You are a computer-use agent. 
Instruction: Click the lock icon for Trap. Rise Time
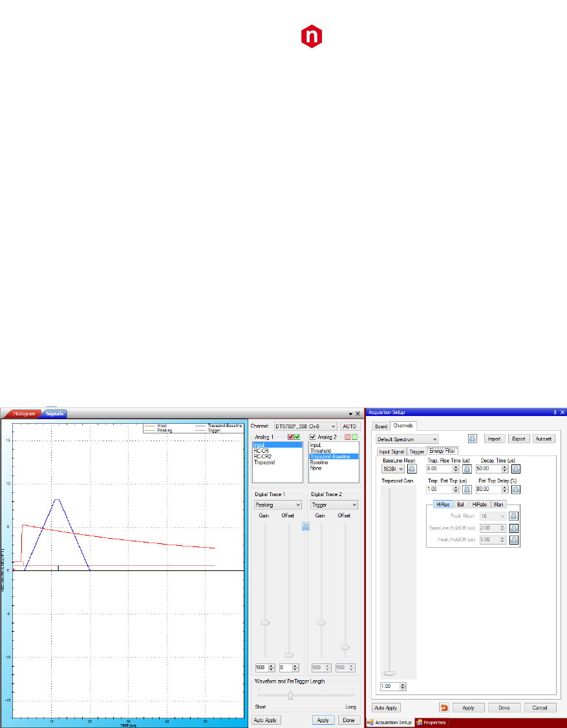coord(467,469)
